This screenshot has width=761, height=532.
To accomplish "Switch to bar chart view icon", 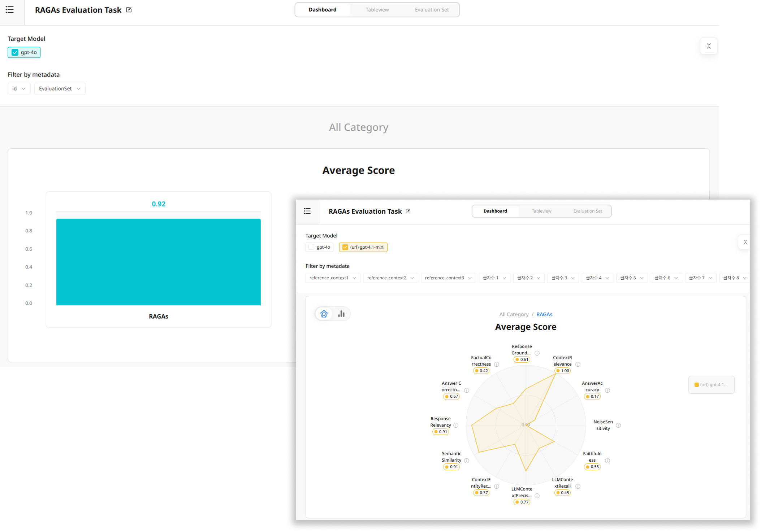I will 341,314.
